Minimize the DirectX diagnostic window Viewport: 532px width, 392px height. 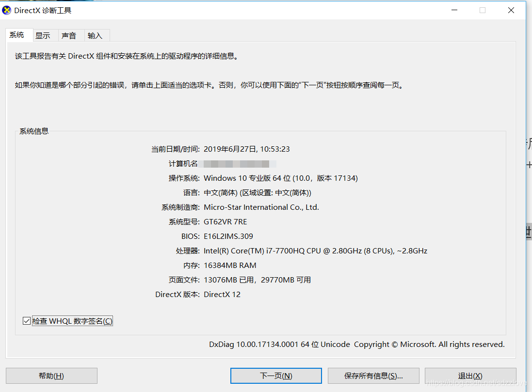click(454, 10)
